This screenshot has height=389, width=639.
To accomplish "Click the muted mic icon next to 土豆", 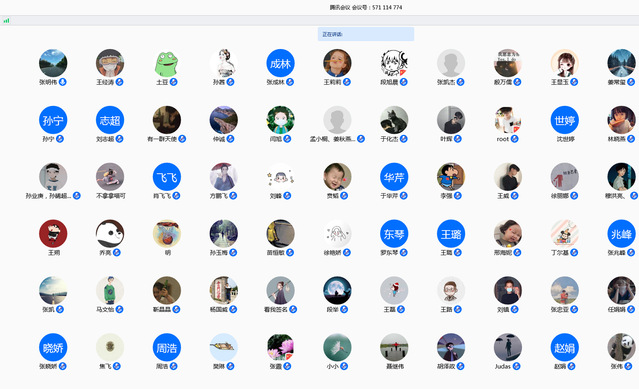I will [173, 82].
